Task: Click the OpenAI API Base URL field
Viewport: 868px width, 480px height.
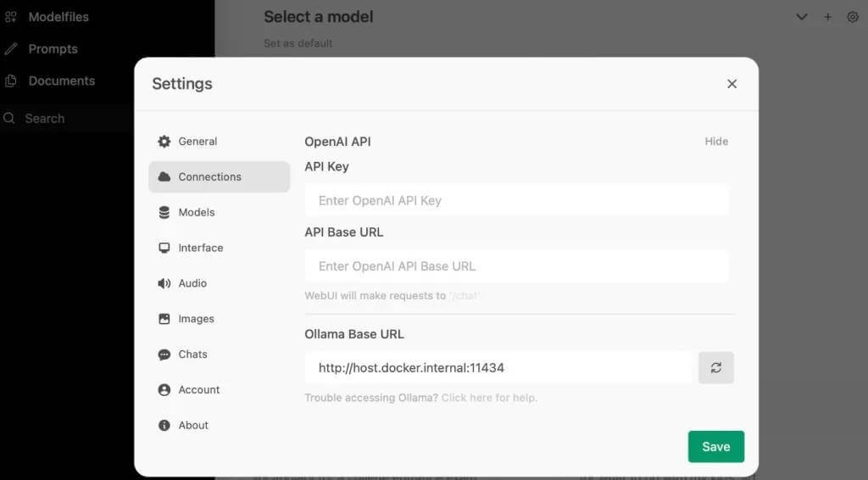Action: coord(516,266)
